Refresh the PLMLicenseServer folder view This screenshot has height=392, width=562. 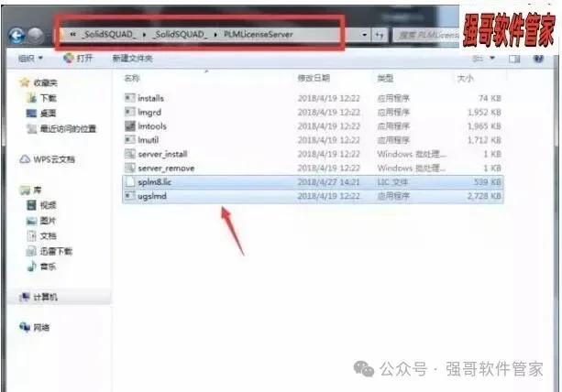[x=380, y=35]
